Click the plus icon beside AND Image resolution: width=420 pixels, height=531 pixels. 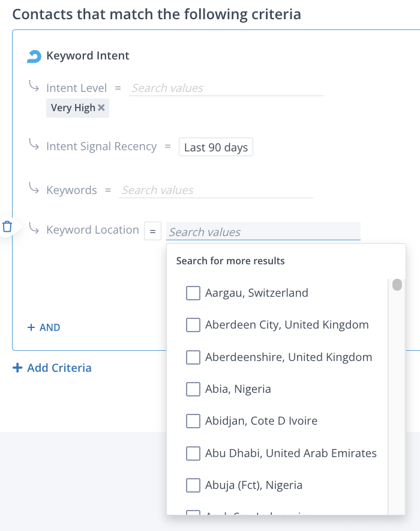31,327
